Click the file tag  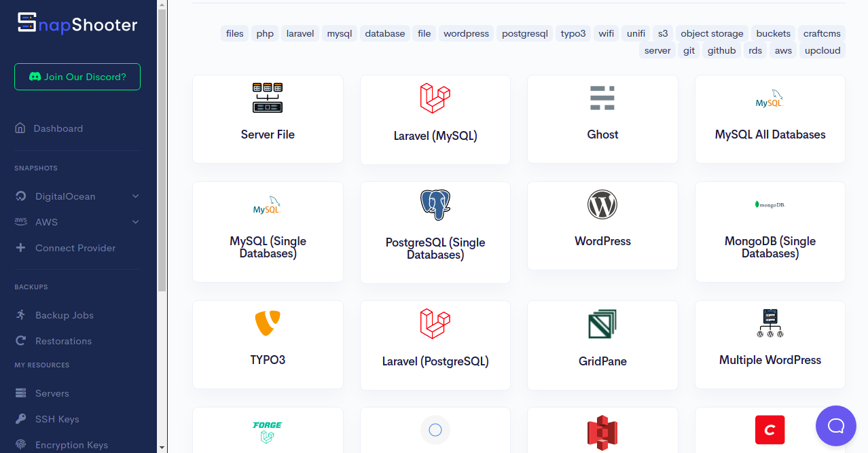pos(424,33)
